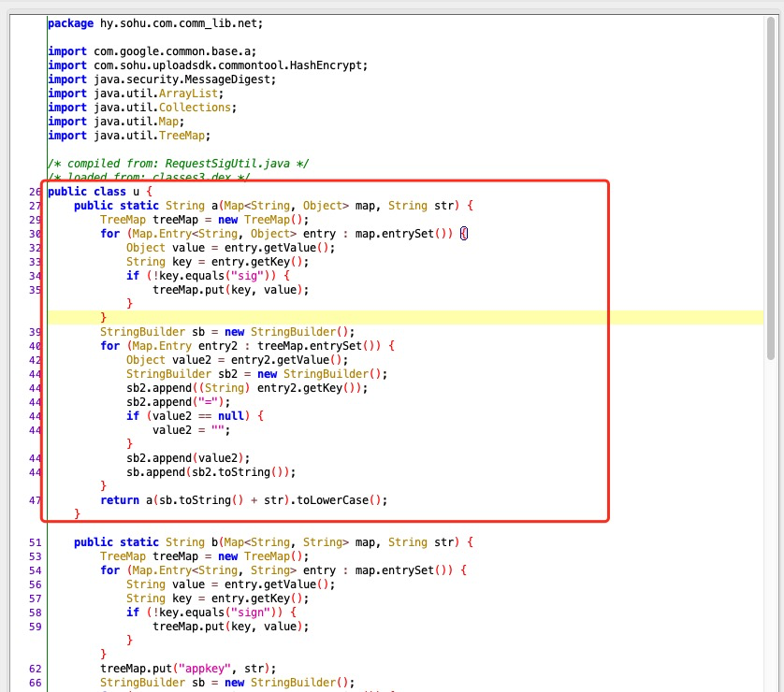784x692 pixels.
Task: Click the import java.util.TreeMap line
Action: coord(129,136)
